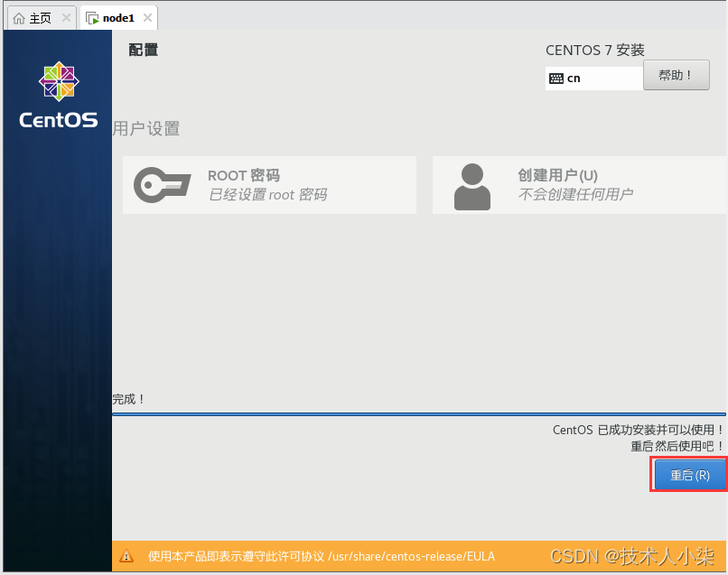Image resolution: width=728 pixels, height=575 pixels.
Task: Click the CentOS logo in the sidebar
Action: pos(59,95)
